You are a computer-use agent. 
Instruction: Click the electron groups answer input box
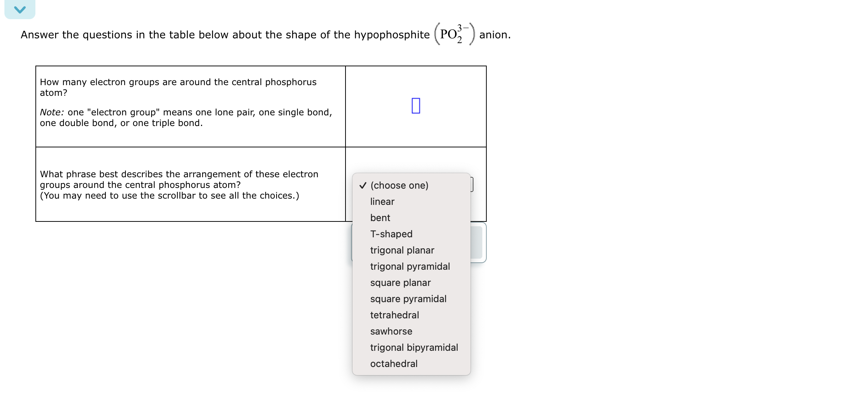tap(416, 106)
